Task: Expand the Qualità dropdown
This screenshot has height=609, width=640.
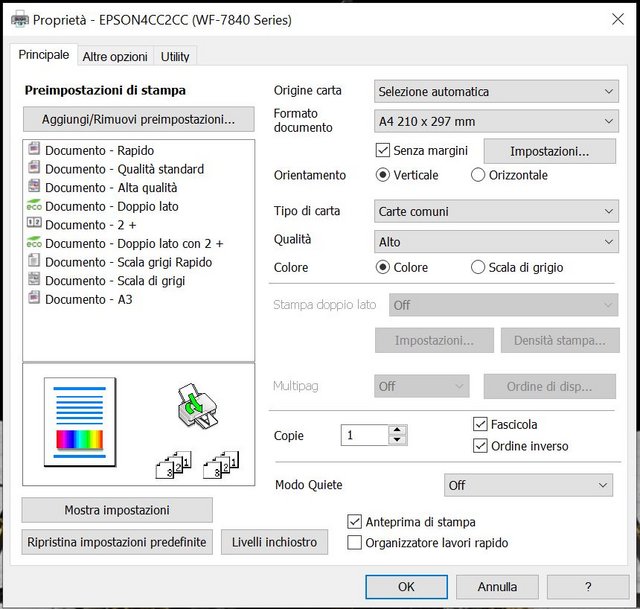Action: coord(496,242)
